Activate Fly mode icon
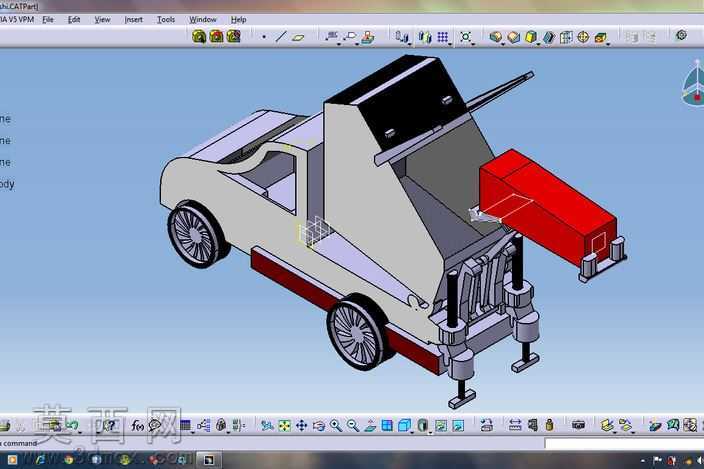The width and height of the screenshot is (704, 469). tap(267, 425)
